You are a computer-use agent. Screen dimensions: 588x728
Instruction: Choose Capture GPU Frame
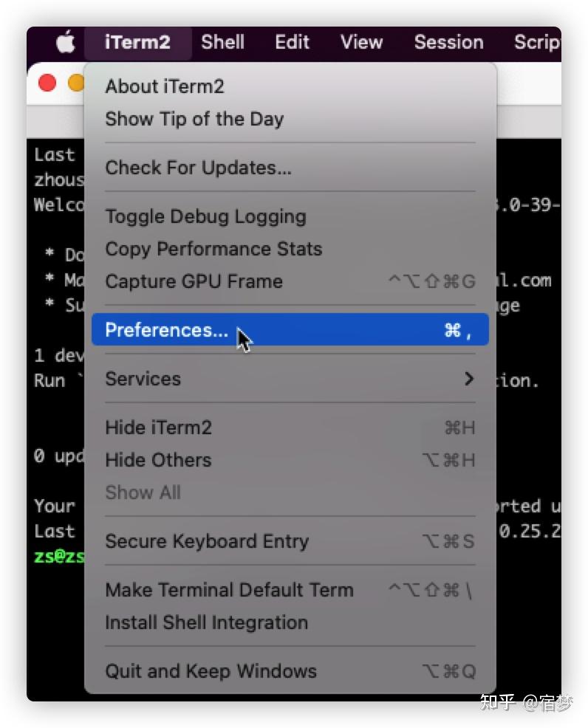290,281
